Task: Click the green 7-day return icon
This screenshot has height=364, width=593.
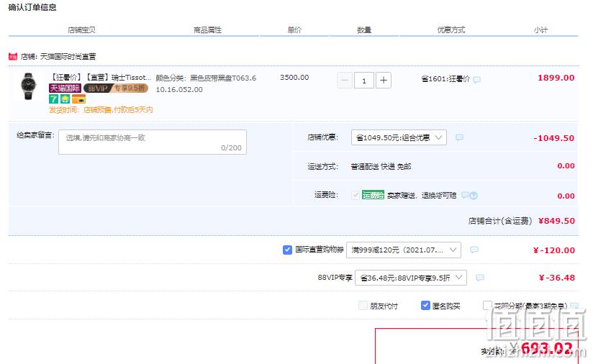Action: [x=53, y=99]
